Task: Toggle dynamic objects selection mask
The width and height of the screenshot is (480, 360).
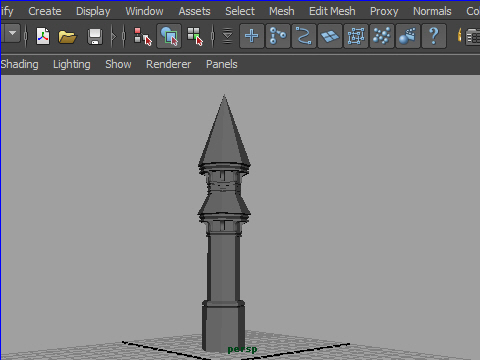Action: point(382,36)
